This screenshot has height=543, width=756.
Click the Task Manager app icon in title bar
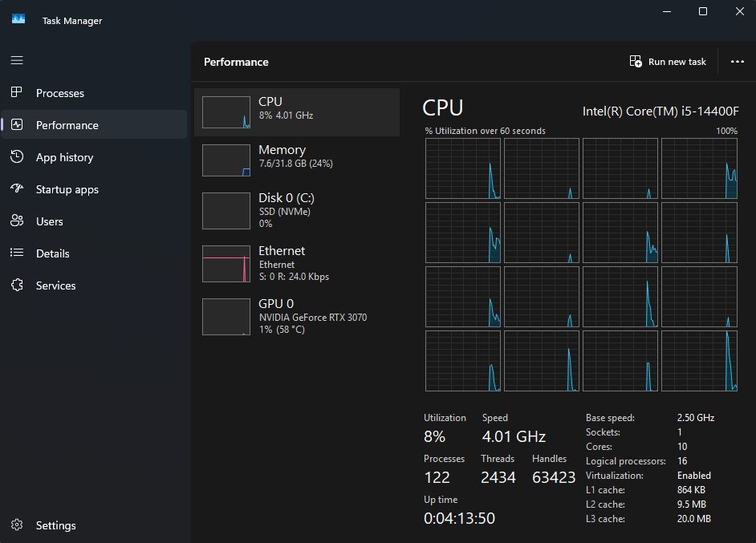pyautogui.click(x=18, y=18)
